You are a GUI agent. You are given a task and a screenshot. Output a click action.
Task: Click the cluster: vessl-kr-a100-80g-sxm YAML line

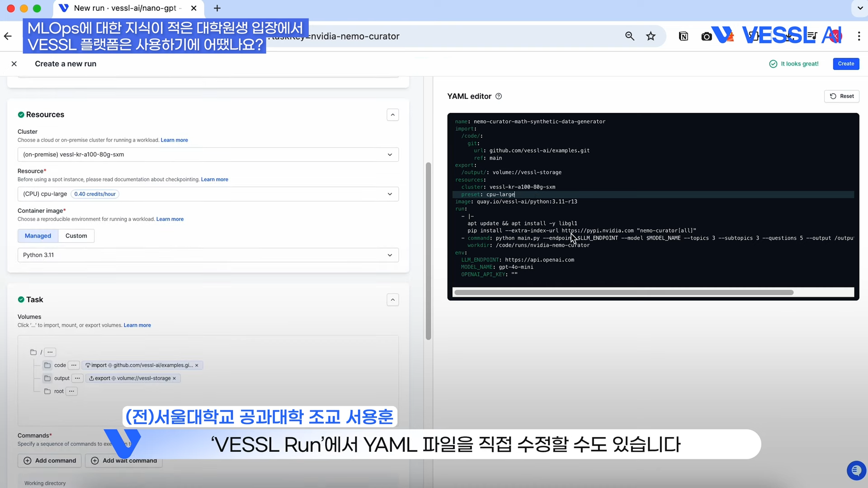pos(508,187)
